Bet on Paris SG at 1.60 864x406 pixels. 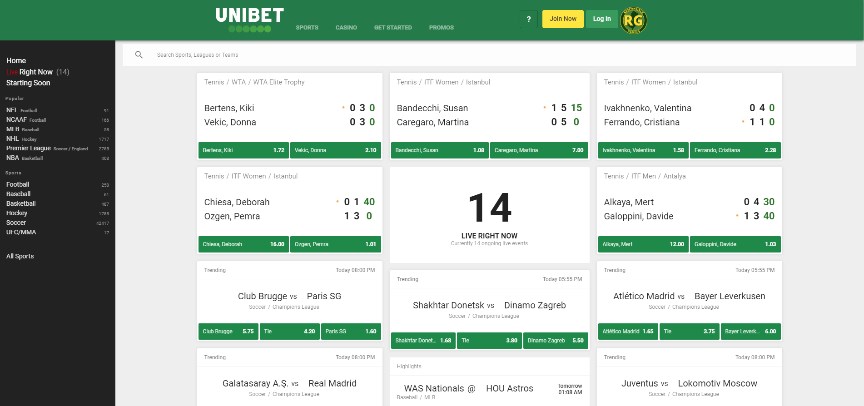tap(350, 332)
